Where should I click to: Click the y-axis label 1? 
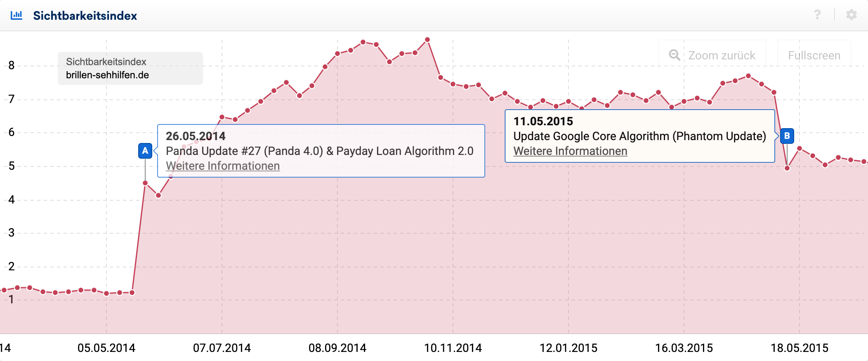[x=12, y=300]
